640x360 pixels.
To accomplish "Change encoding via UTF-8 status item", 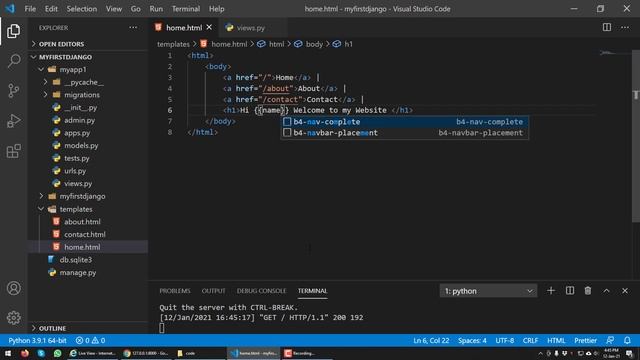I will coord(505,340).
